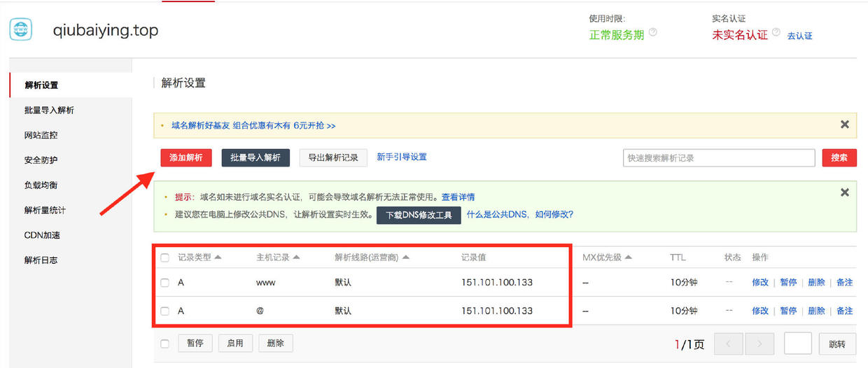The image size is (868, 368).
Task: Toggle the select-all checkbox in table header
Action: pos(165,258)
